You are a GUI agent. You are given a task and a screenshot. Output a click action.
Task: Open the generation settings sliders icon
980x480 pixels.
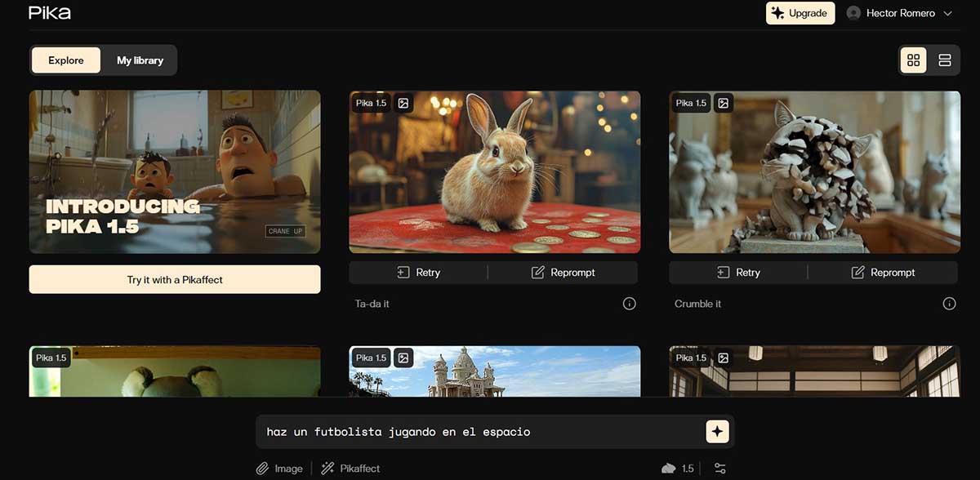coord(719,469)
